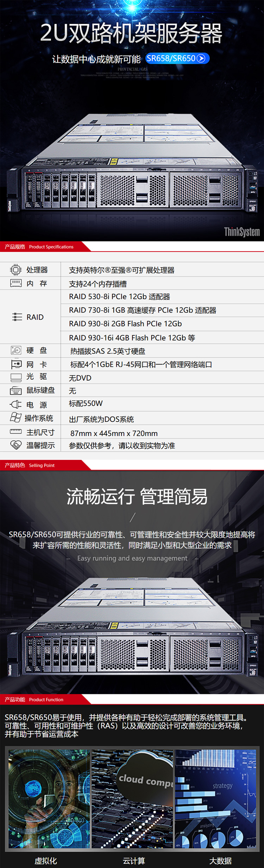Click the 流畅运行 管理简易 heading
The image size is (264, 868).
pos(137,496)
